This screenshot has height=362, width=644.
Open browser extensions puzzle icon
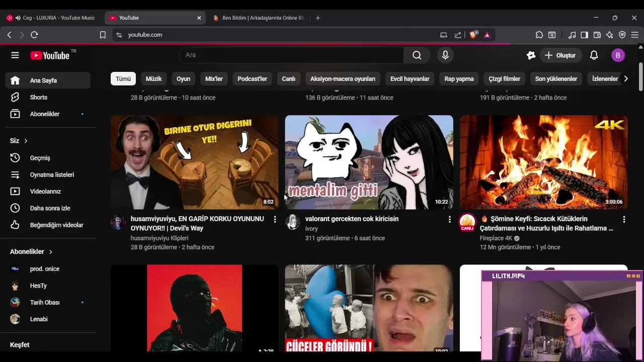[x=539, y=35]
